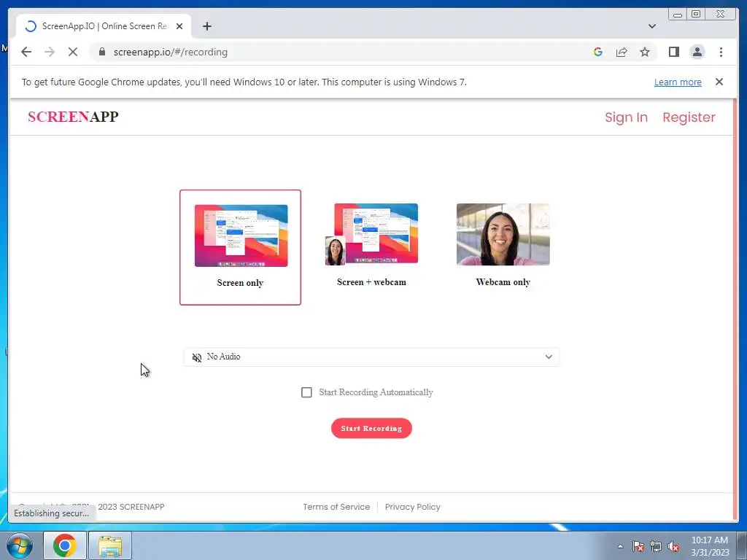The image size is (747, 560).
Task: Click the page vertical scrollbar
Action: tap(735, 309)
